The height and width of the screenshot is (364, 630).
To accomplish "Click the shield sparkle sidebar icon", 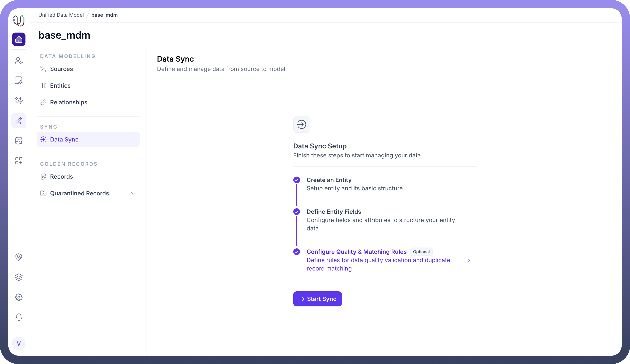I will [x=19, y=257].
